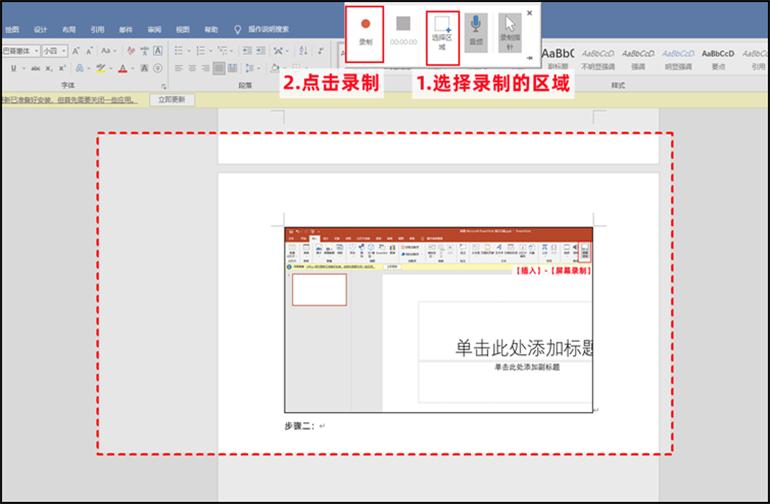The image size is (770, 504).
Task: Toggle show paragraph marks
Action: 320,51
